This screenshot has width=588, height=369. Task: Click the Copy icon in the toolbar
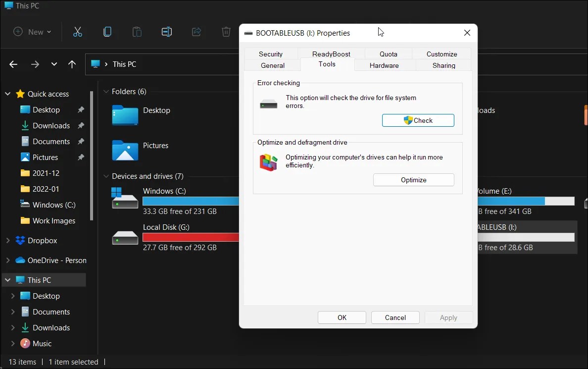pyautogui.click(x=107, y=32)
